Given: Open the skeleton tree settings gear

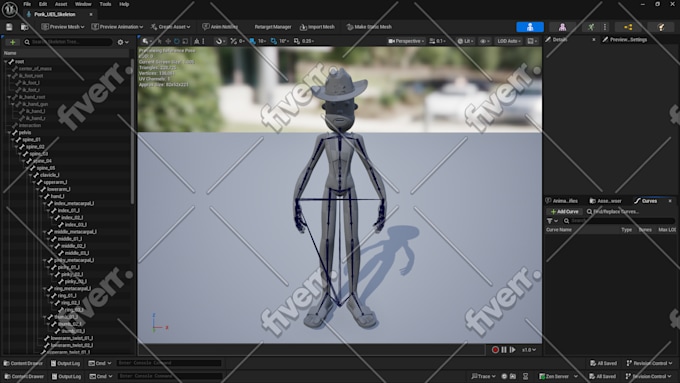Looking at the screenshot, I should click(123, 42).
